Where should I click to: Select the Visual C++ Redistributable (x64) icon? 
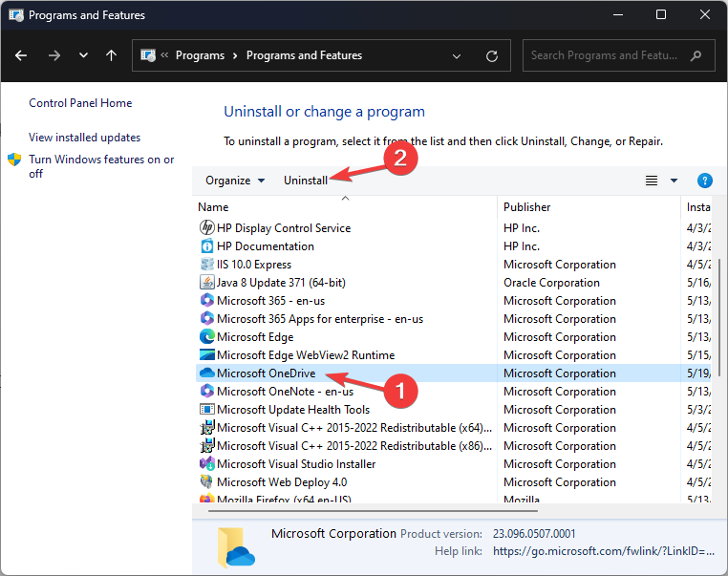(206, 427)
